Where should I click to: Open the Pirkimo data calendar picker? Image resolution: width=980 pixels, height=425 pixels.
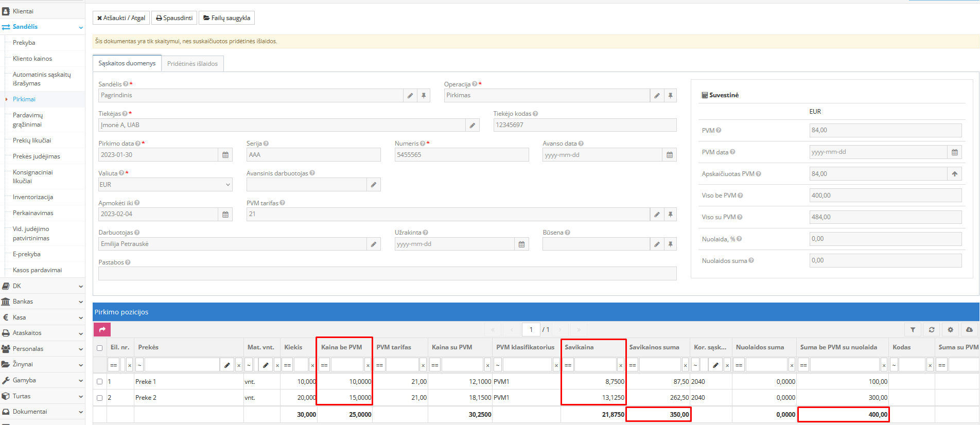coord(225,155)
